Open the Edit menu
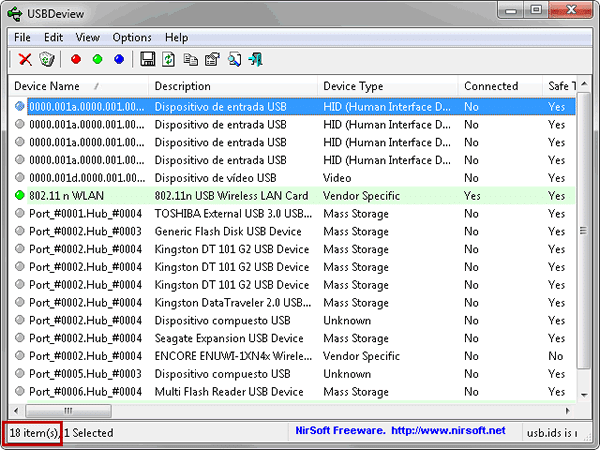600x450 pixels. pyautogui.click(x=53, y=38)
